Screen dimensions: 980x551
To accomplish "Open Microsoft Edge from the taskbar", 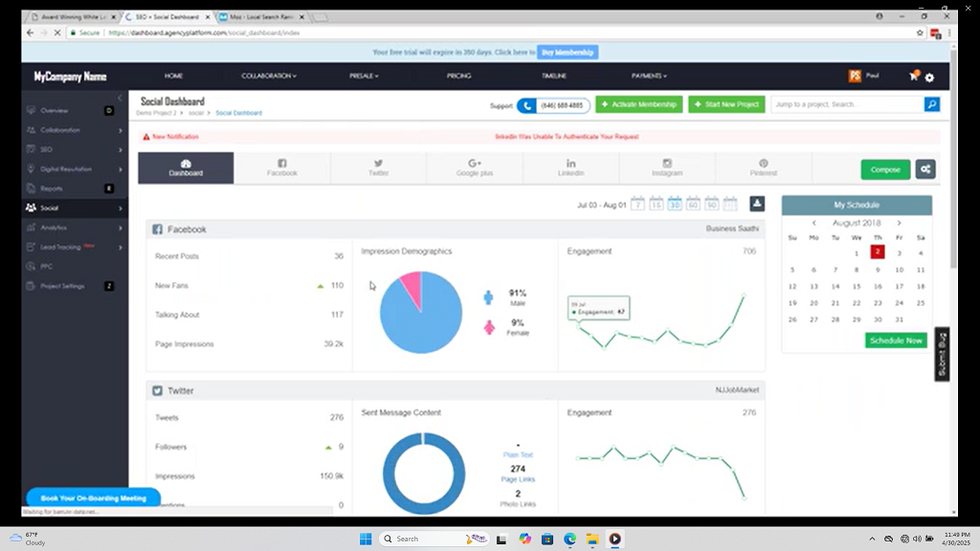I will pyautogui.click(x=569, y=539).
